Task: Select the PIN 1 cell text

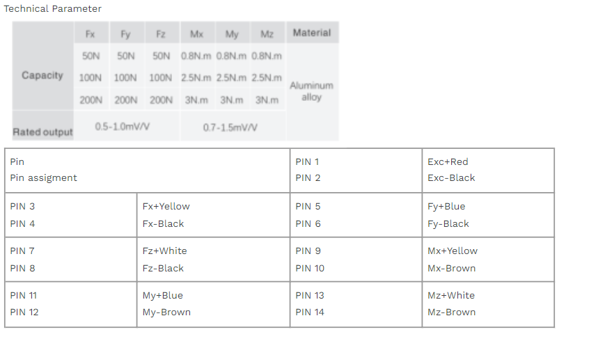Action: pos(307,161)
